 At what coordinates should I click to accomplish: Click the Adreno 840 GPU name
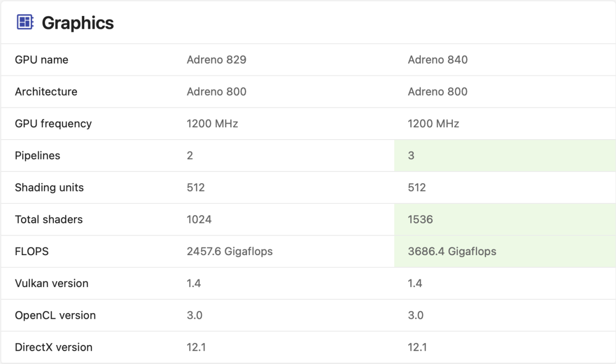point(438,60)
